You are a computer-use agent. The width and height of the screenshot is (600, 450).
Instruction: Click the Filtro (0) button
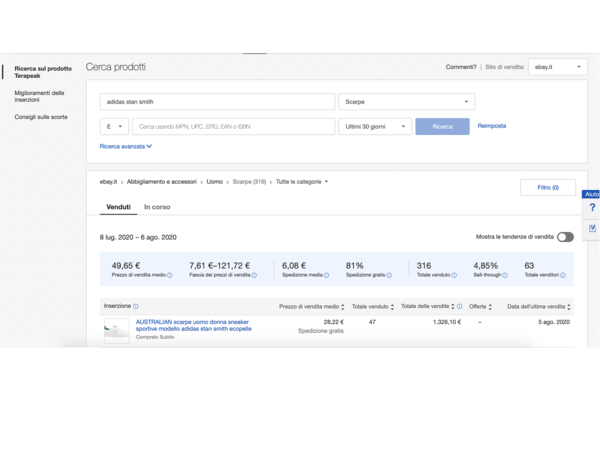pyautogui.click(x=548, y=188)
